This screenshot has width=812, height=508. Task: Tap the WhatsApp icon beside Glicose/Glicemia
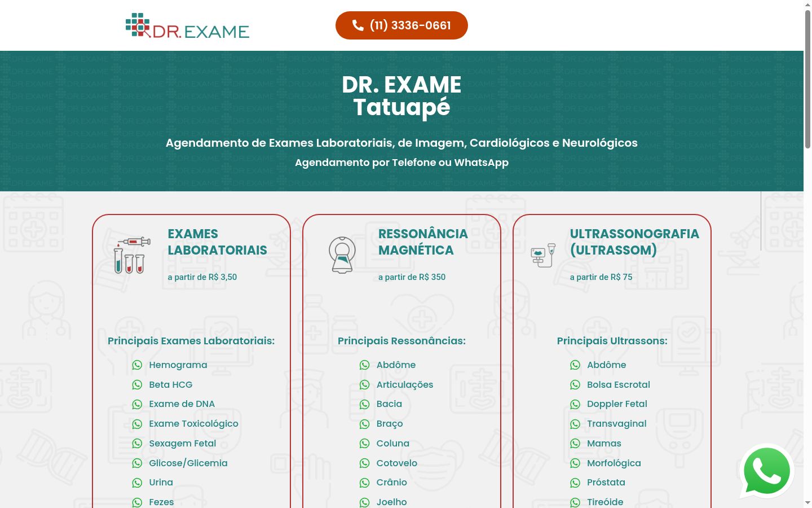[137, 463]
